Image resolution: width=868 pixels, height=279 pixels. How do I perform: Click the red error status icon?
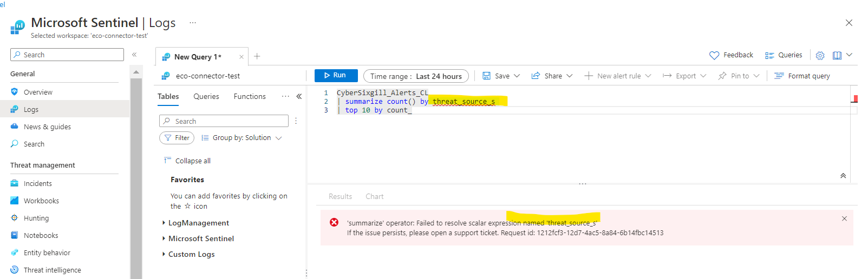click(334, 222)
